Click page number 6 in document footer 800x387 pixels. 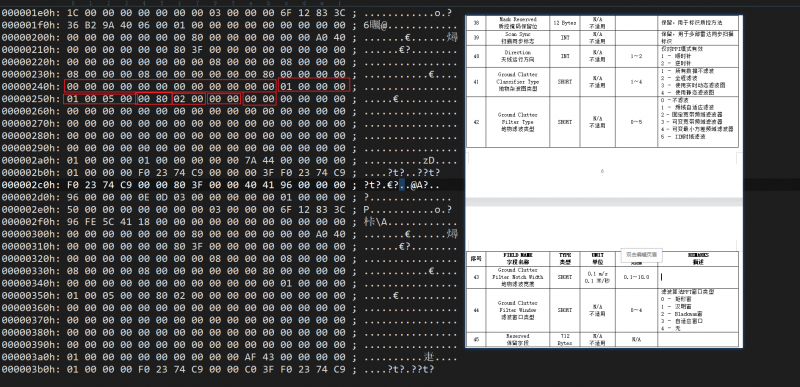point(602,171)
